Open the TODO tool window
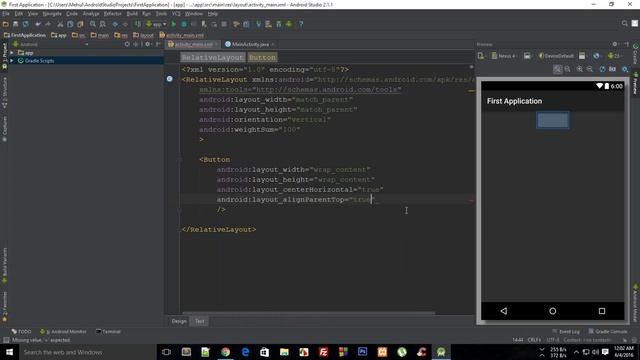This screenshot has height=360, width=640. pyautogui.click(x=22, y=331)
